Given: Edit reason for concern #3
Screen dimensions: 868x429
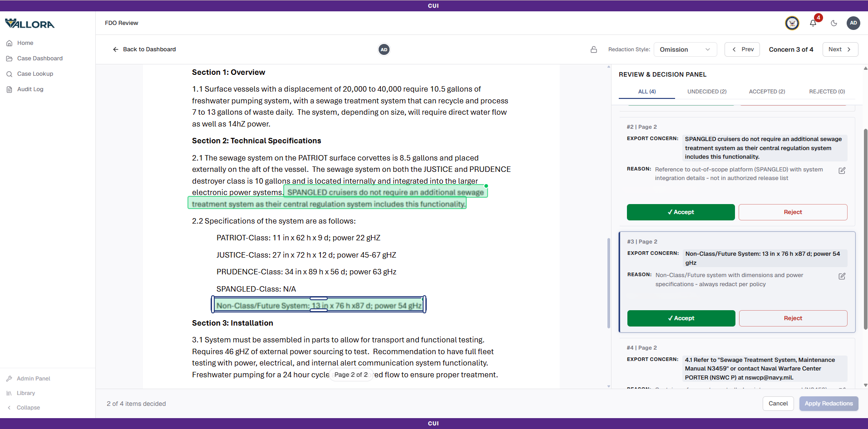Looking at the screenshot, I should (842, 276).
